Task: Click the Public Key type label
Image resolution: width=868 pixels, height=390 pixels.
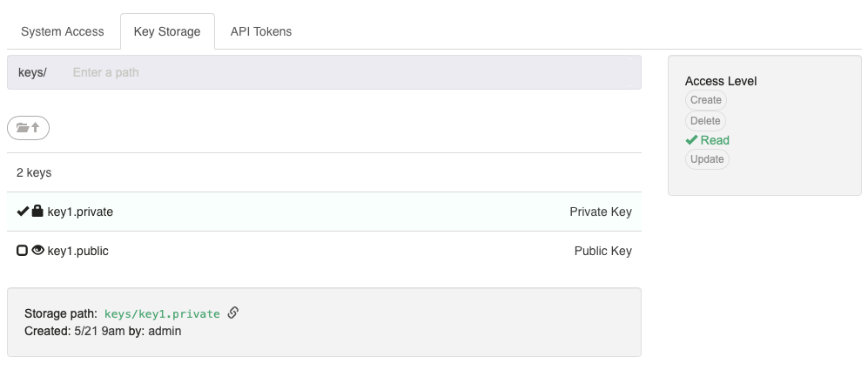Action: pyautogui.click(x=602, y=251)
